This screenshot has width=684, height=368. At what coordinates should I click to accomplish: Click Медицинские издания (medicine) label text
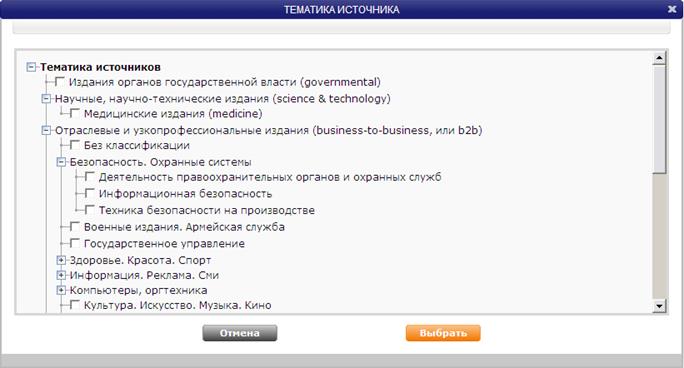(x=173, y=114)
